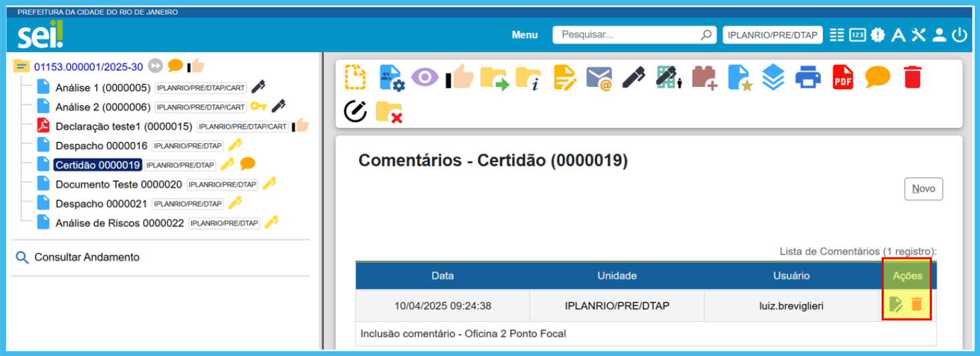Select Despacho 0000016 in the document tree
The height and width of the screenshot is (356, 980).
click(101, 145)
